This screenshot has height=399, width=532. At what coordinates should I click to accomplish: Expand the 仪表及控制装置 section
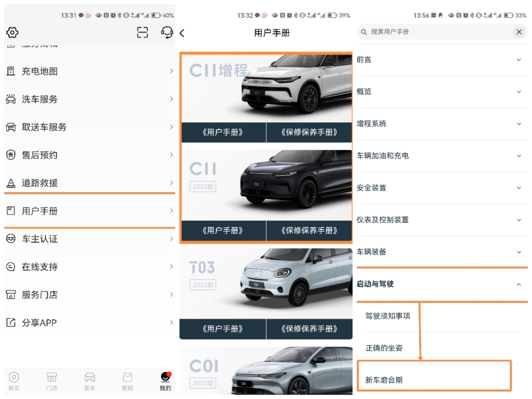click(442, 220)
